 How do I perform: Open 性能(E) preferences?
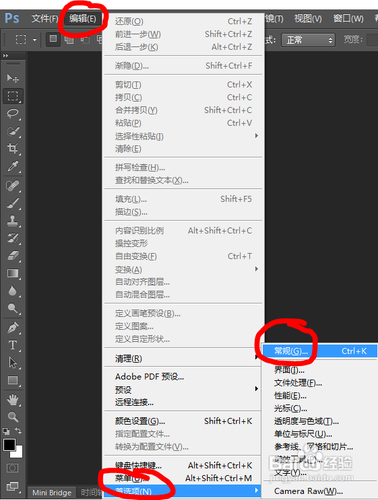click(x=320, y=396)
